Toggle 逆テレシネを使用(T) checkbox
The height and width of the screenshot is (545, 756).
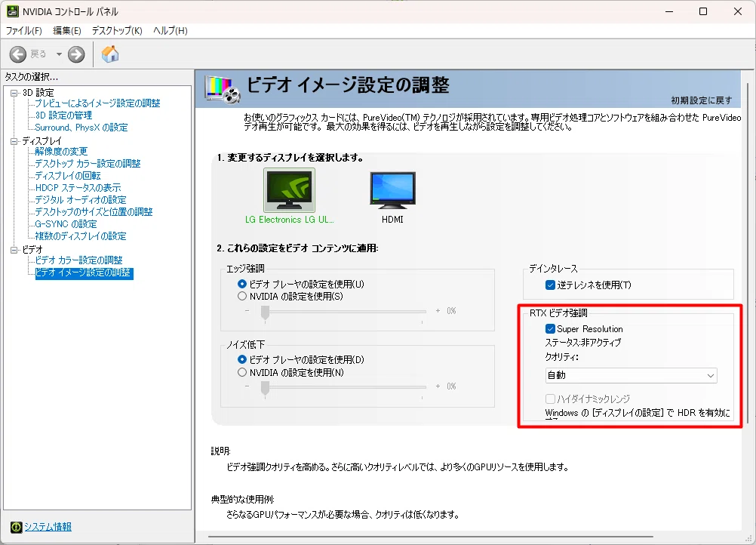tap(550, 285)
